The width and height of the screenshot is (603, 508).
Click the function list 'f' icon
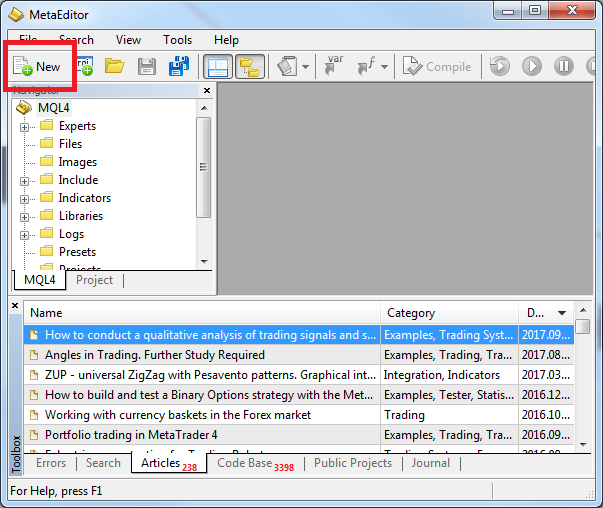tap(366, 66)
